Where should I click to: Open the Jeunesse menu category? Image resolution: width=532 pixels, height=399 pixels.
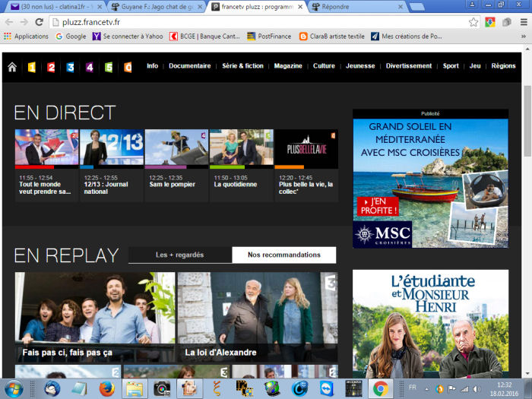(360, 66)
